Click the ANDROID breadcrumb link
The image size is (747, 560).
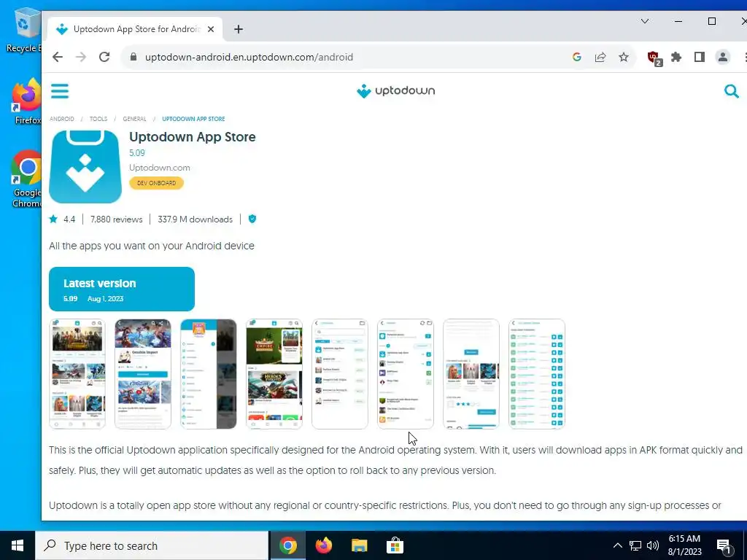pyautogui.click(x=62, y=119)
